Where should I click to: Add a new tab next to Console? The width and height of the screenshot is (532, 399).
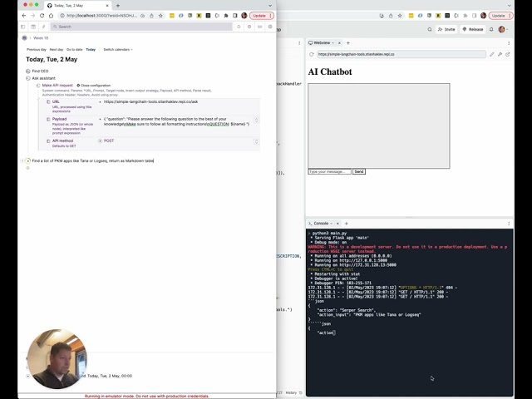[x=347, y=224]
